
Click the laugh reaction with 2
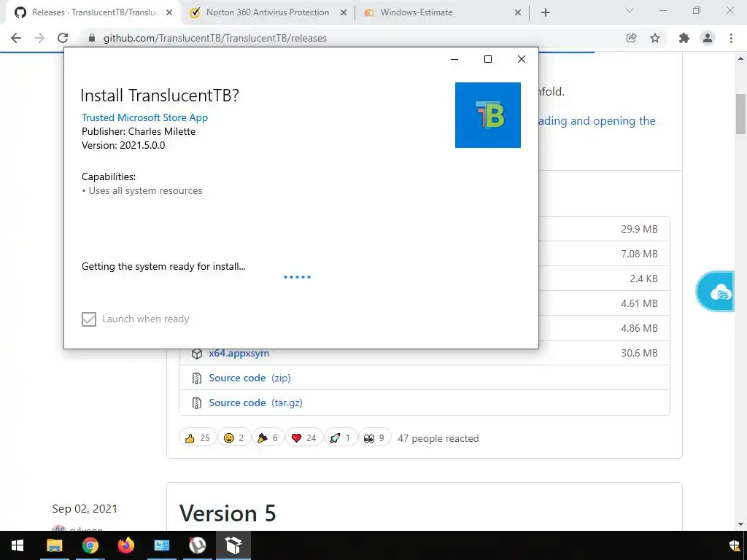pyautogui.click(x=234, y=437)
